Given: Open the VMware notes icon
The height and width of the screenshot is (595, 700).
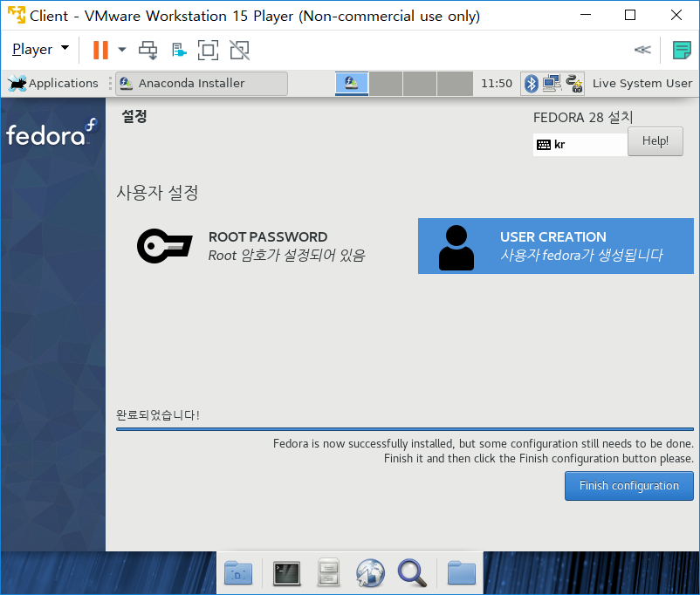Looking at the screenshot, I should click(682, 50).
